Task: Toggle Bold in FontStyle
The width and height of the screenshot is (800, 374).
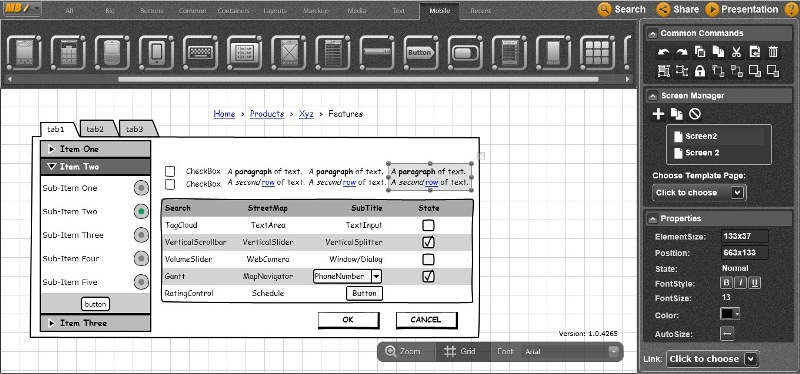Action: tap(726, 283)
